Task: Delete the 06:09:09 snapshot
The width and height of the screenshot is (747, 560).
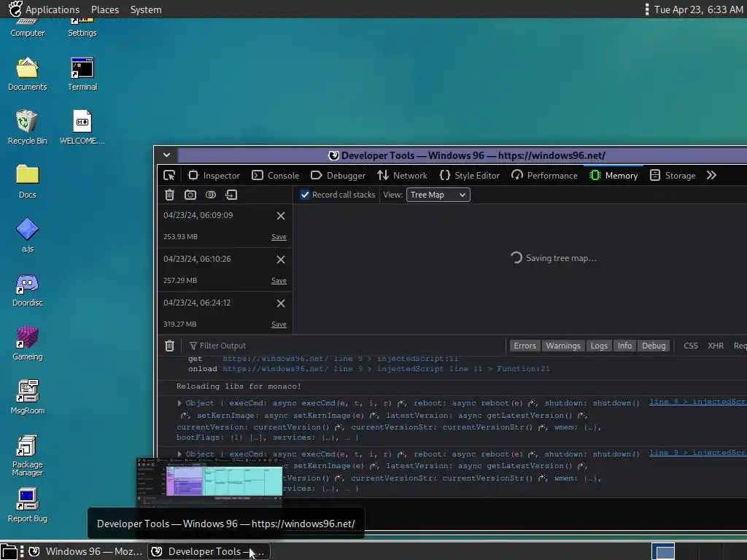Action: (x=281, y=216)
